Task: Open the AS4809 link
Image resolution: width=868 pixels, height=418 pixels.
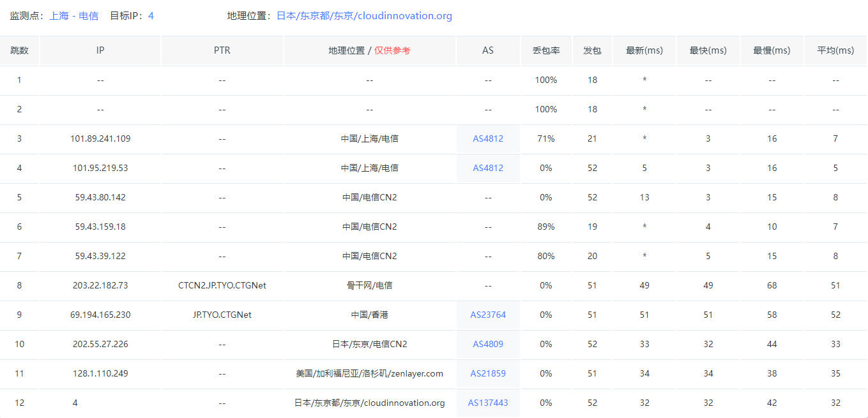Action: tap(488, 344)
